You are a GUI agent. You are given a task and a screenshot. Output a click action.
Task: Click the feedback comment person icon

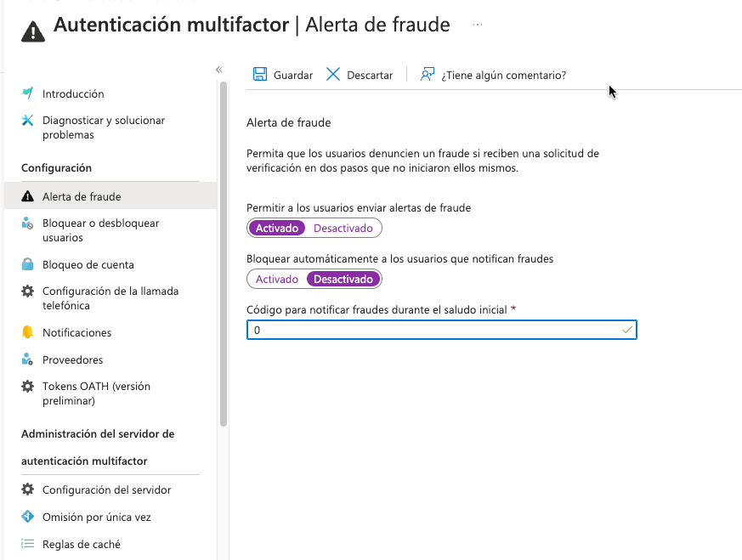pos(428,75)
